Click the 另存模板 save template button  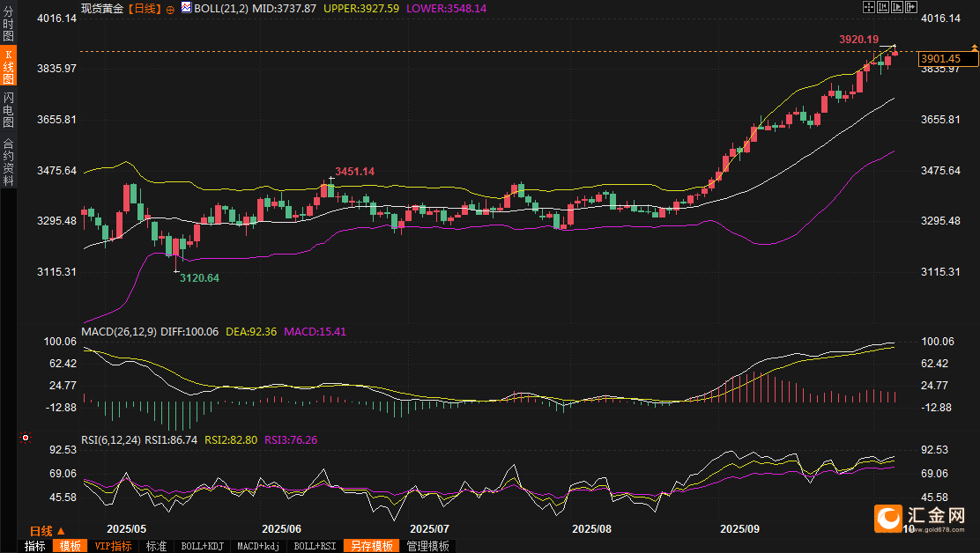pos(371,546)
